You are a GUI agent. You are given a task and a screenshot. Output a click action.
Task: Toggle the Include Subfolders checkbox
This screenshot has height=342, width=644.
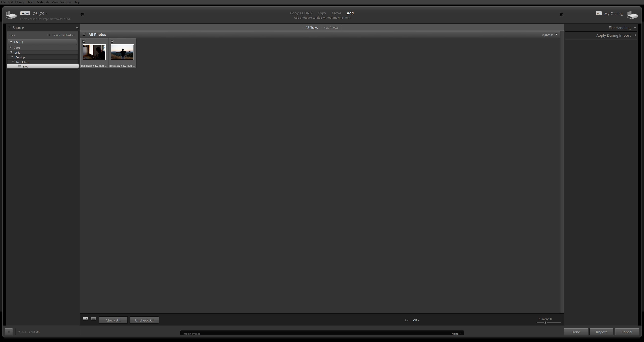pyautogui.click(x=48, y=35)
